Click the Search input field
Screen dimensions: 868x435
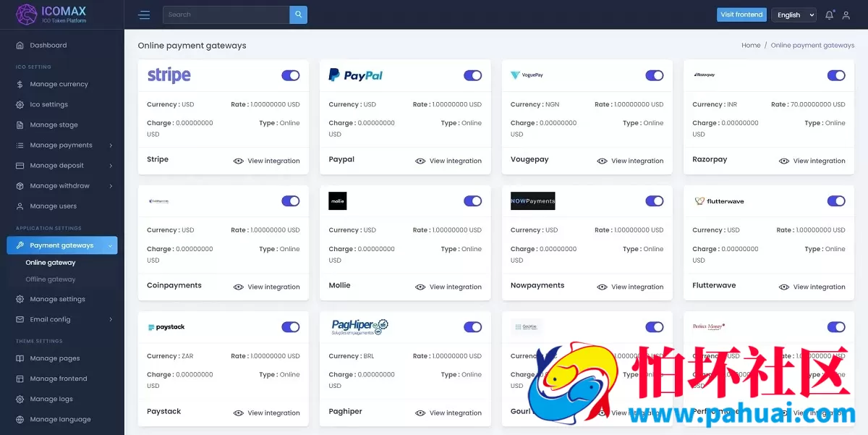tap(226, 14)
